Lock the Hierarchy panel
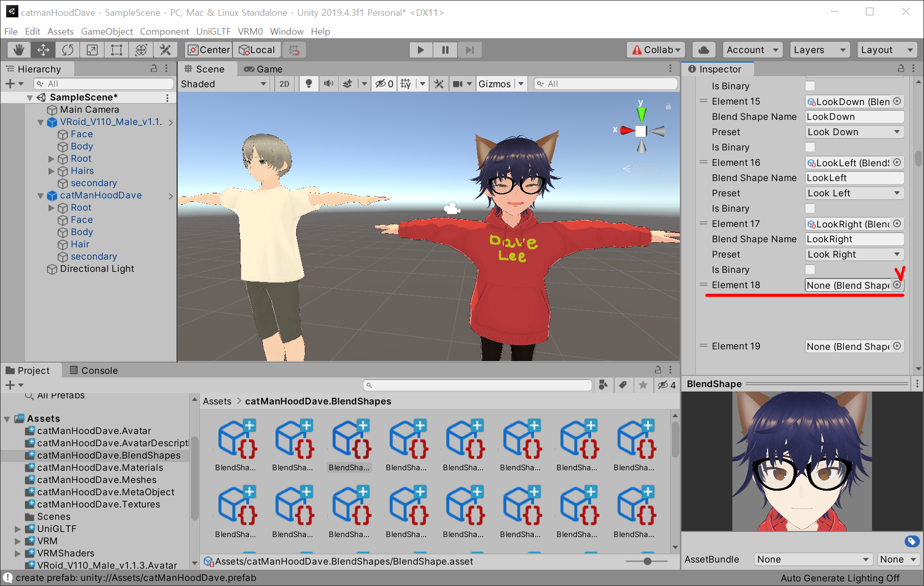924x586 pixels. pos(154,68)
